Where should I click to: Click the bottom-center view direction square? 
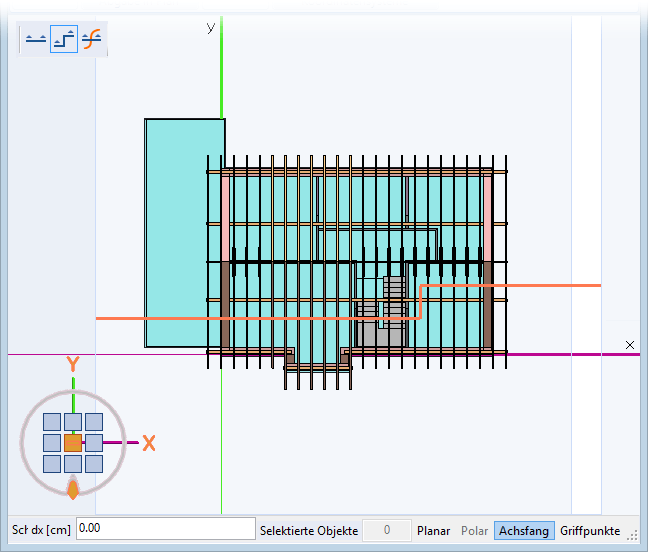(73, 464)
